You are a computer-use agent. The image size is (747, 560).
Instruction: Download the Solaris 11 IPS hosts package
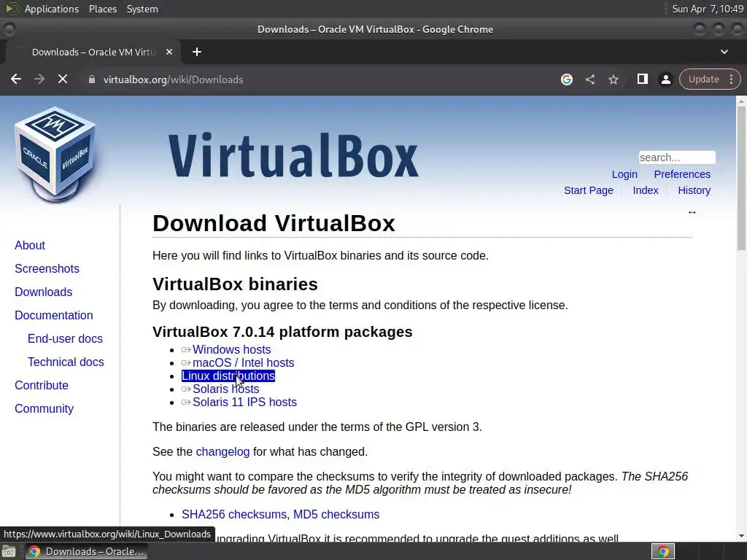[x=244, y=402]
